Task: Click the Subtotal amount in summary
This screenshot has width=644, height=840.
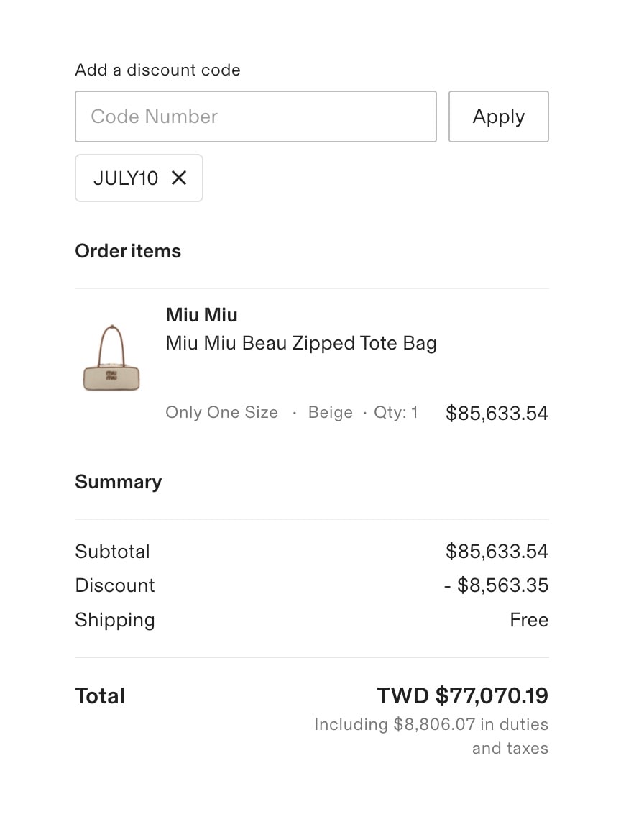Action: tap(497, 551)
